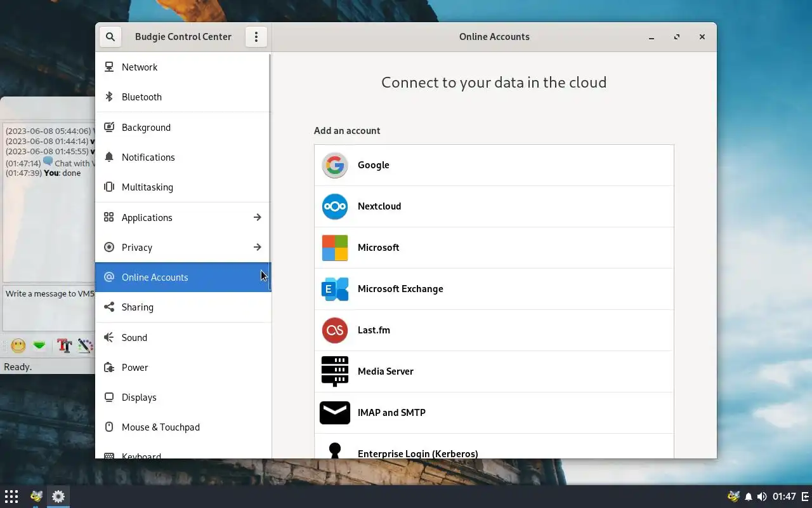Click the session logout icon in tray
This screenshot has width=812, height=508.
(806, 497)
